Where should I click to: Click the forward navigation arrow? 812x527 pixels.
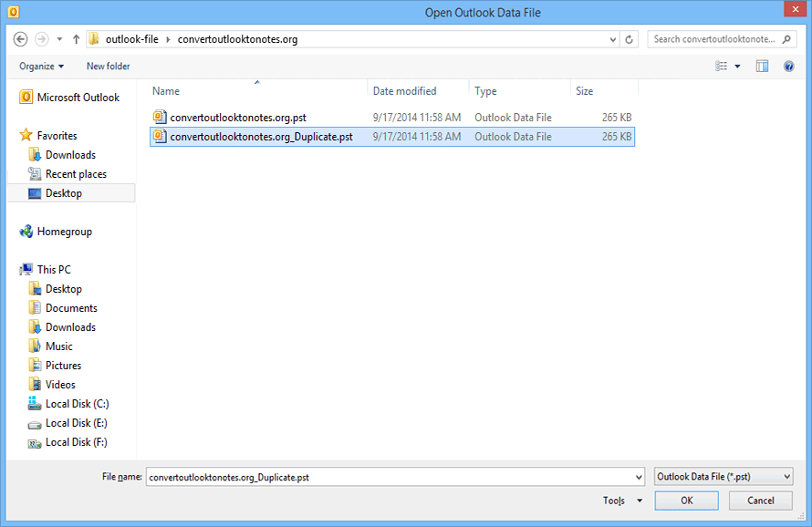(41, 39)
